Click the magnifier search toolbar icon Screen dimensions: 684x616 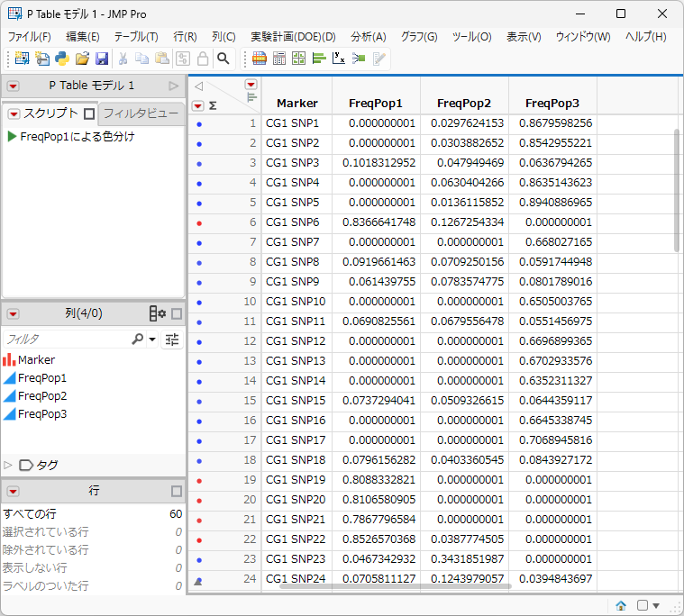(x=223, y=59)
